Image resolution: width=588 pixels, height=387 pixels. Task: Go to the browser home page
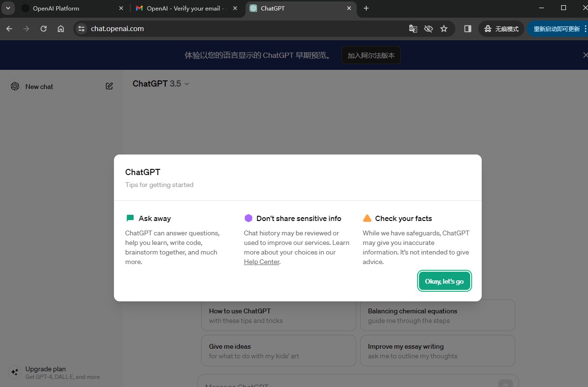click(61, 29)
